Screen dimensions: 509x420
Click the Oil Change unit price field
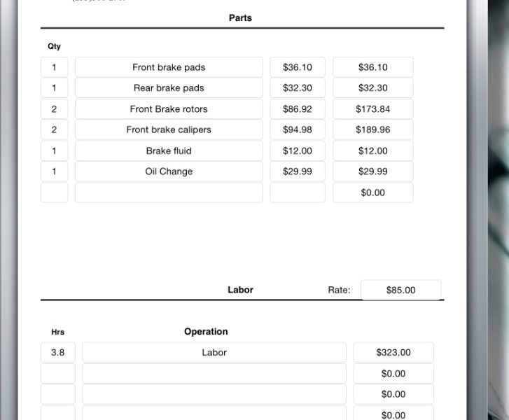pyautogui.click(x=298, y=171)
